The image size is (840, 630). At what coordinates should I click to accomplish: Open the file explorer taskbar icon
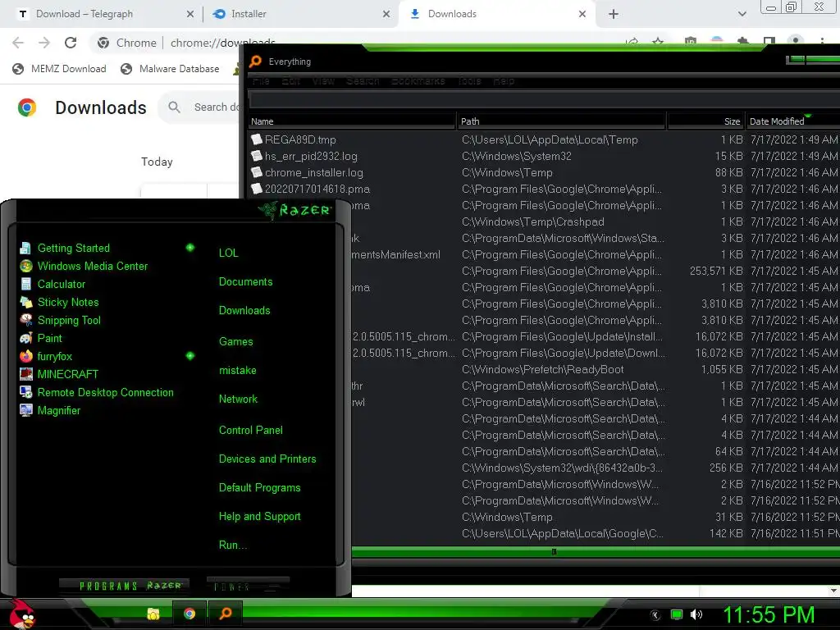153,614
